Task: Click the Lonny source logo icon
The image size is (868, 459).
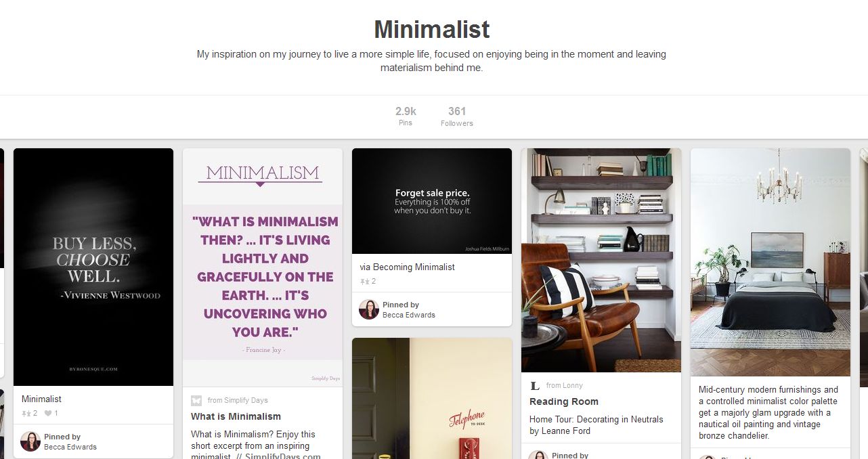Action: tap(535, 385)
